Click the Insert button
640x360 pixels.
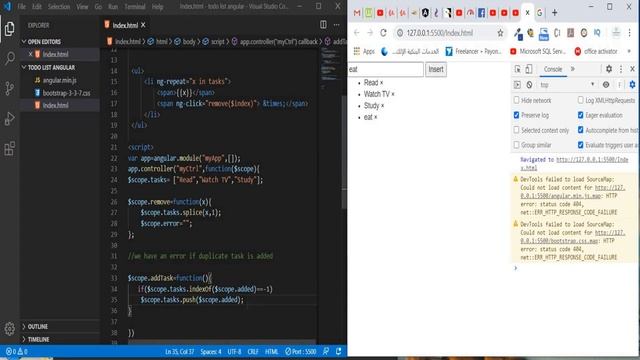point(436,69)
